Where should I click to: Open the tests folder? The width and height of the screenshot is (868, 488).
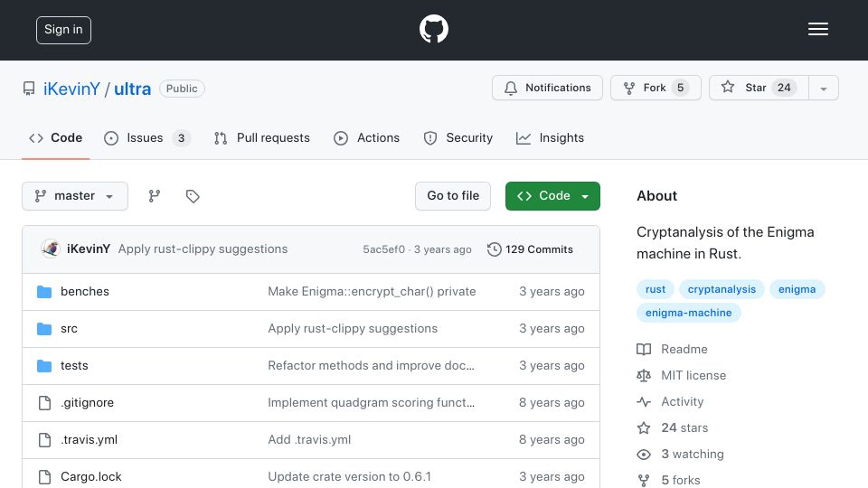pyautogui.click(x=74, y=366)
